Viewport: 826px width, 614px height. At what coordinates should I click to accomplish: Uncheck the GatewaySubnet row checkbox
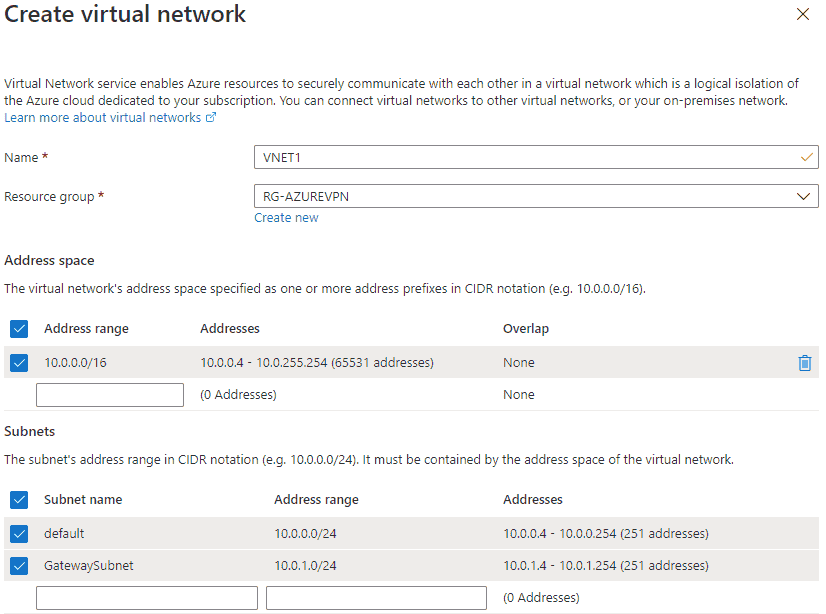click(19, 566)
